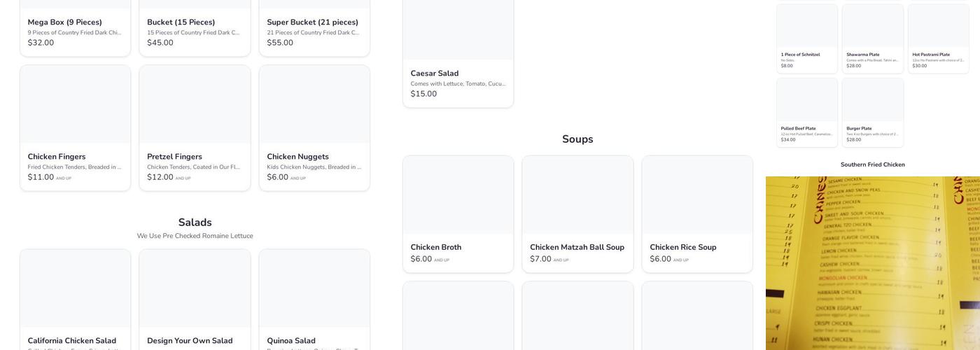Choose the Chicken Rice Soup card
Viewport: 980px width, 350px height.
(697, 213)
